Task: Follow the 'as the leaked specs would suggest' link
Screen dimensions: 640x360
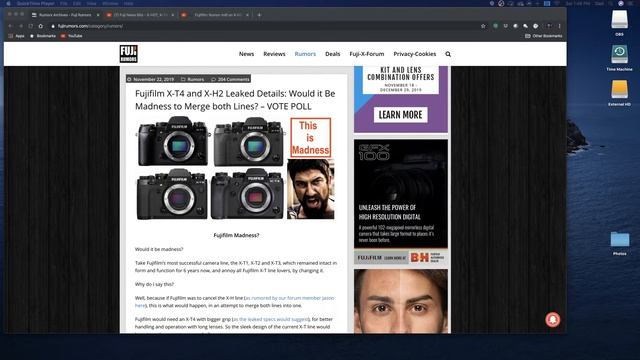Action: [271, 319]
